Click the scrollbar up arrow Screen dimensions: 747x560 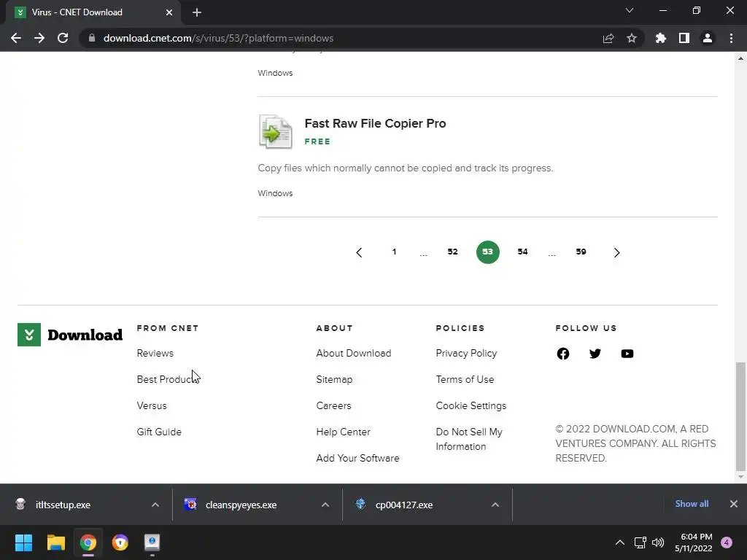coord(740,58)
